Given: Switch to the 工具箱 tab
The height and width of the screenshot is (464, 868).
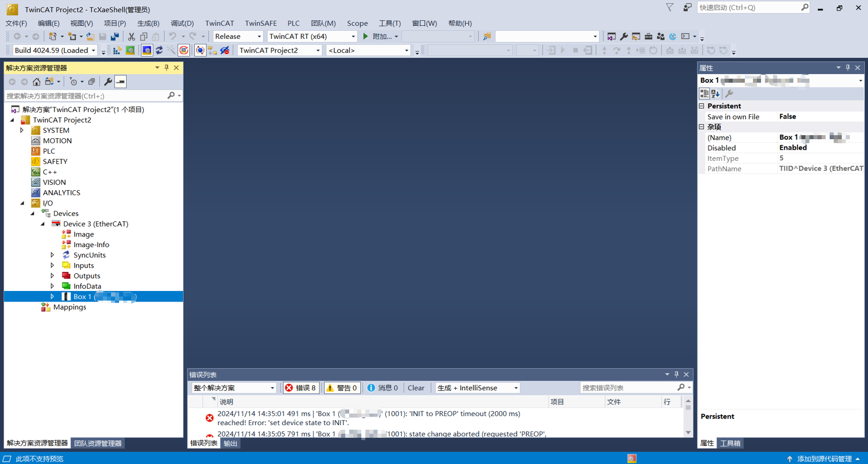Looking at the screenshot, I should pyautogui.click(x=730, y=443).
